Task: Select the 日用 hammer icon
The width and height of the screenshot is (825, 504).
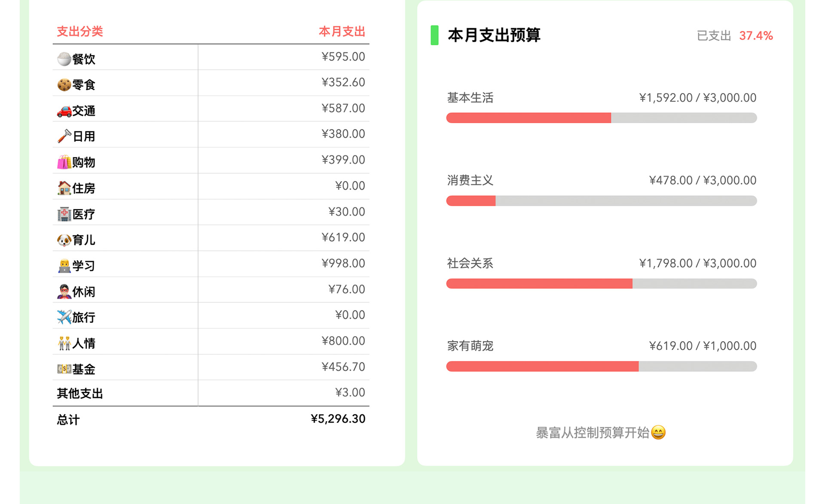Action: pos(64,136)
